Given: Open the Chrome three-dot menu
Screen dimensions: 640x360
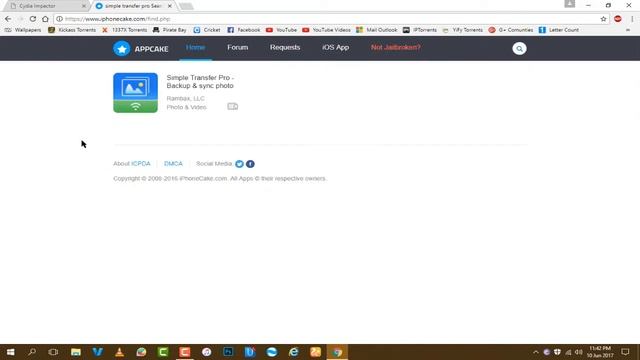Looking at the screenshot, I should point(632,19).
